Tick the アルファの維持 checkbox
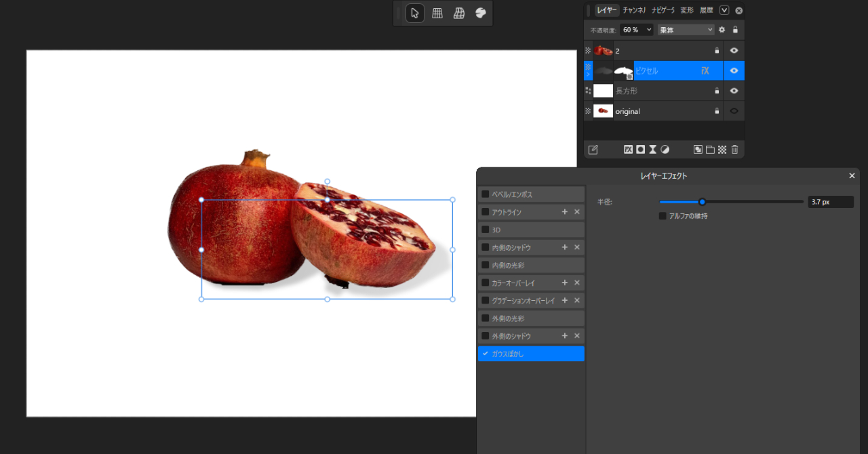Viewport: 868px width, 454px height. click(663, 216)
